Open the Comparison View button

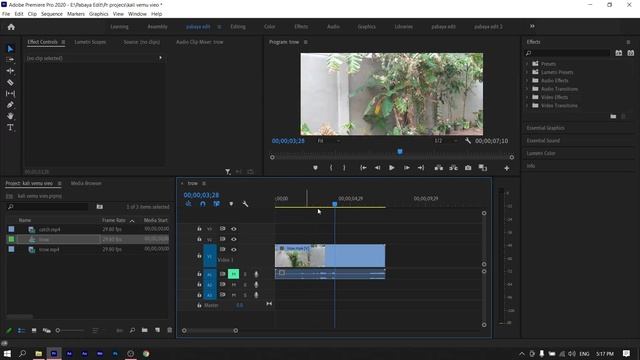tap(483, 168)
